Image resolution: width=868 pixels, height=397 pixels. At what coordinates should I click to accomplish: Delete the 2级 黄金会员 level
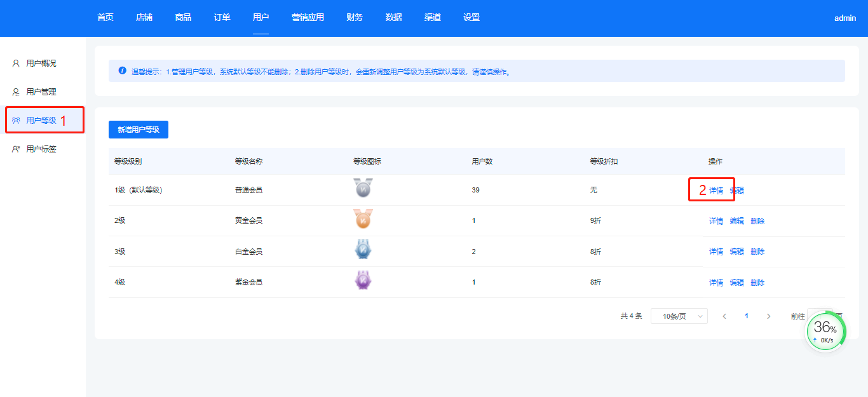tap(757, 221)
